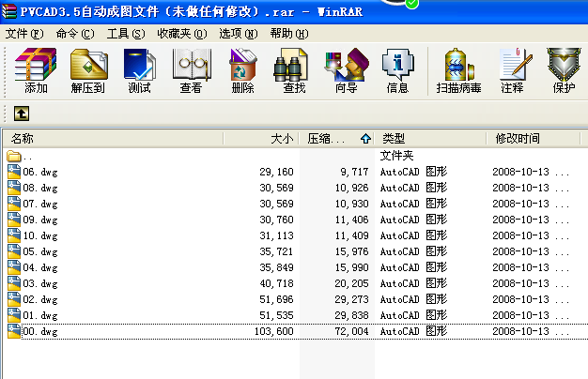Image resolution: width=588 pixels, height=379 pixels.
Task: Select the 06.dwg file icon
Action: pyautogui.click(x=14, y=172)
